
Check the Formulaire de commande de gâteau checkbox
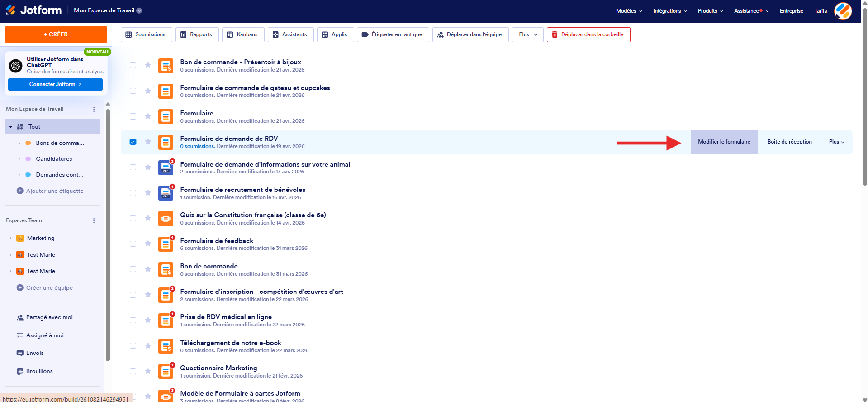point(133,91)
